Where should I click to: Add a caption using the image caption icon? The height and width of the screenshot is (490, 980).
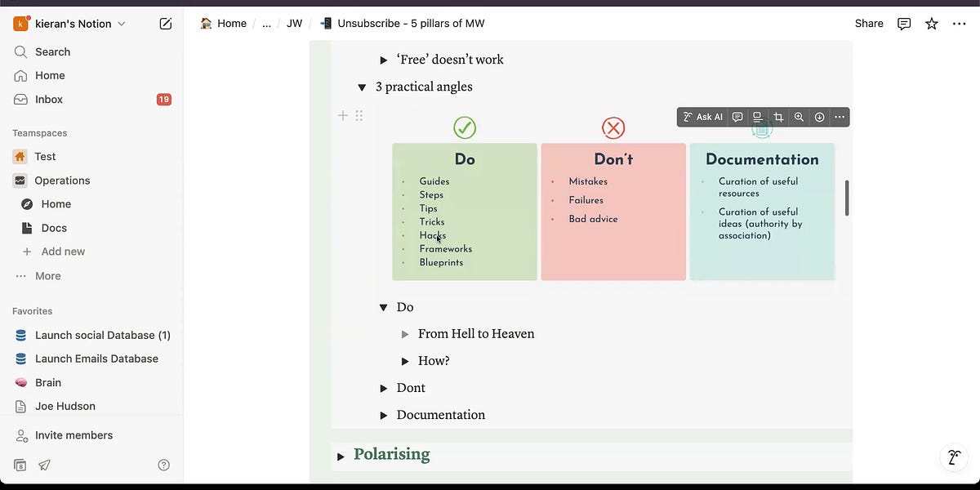758,117
